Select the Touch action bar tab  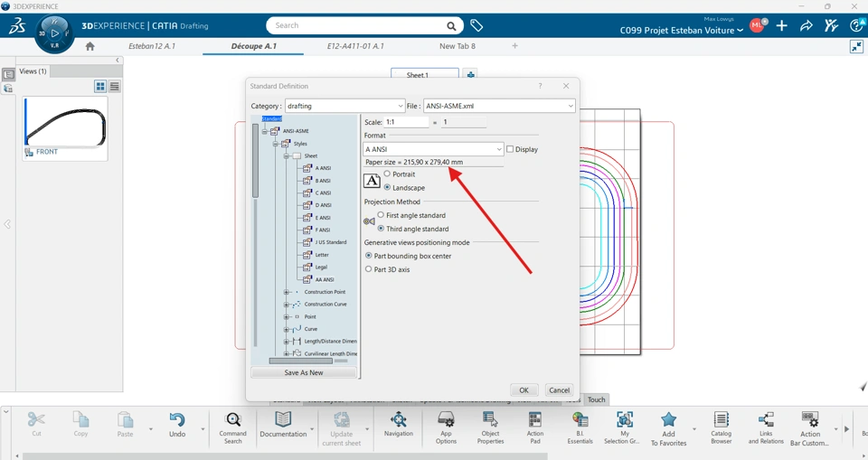pyautogui.click(x=596, y=399)
